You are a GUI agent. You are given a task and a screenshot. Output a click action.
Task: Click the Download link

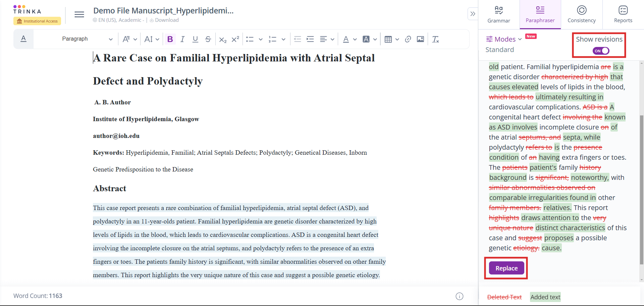click(164, 20)
